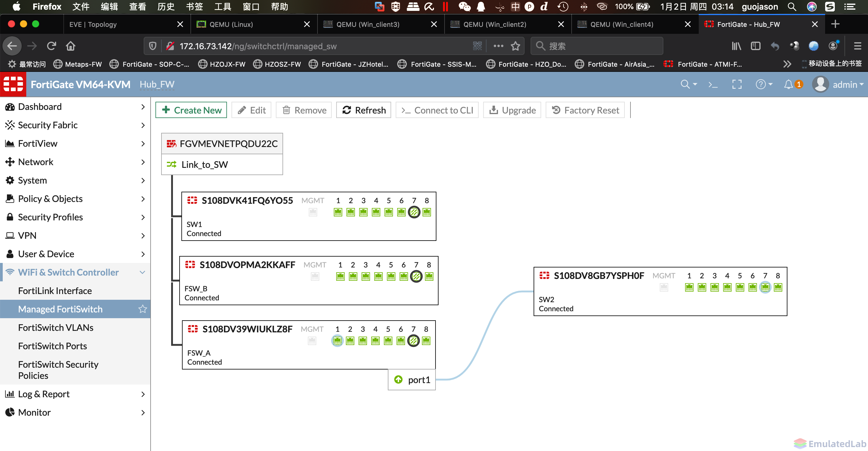Show more bookmarks chevron

pyautogui.click(x=787, y=64)
